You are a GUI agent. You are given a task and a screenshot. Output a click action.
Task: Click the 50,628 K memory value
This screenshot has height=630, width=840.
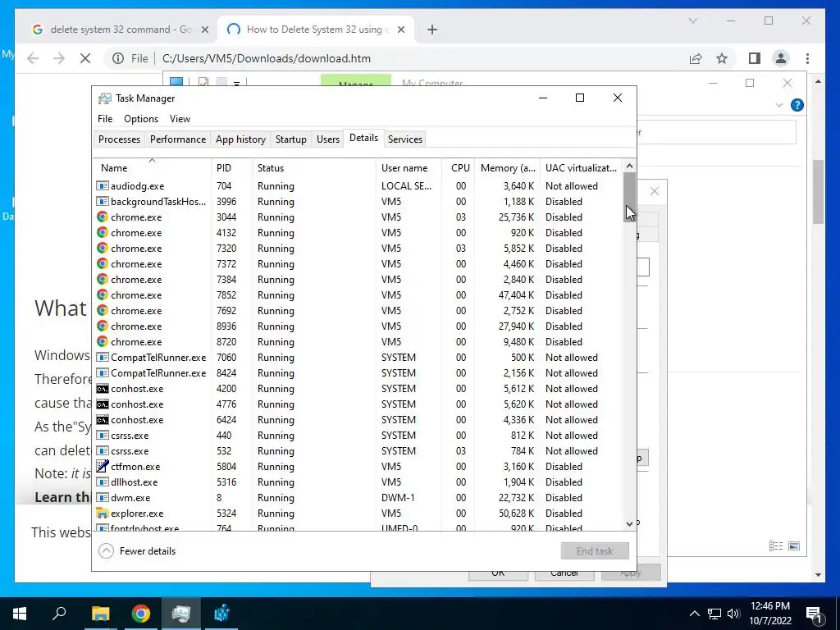516,513
